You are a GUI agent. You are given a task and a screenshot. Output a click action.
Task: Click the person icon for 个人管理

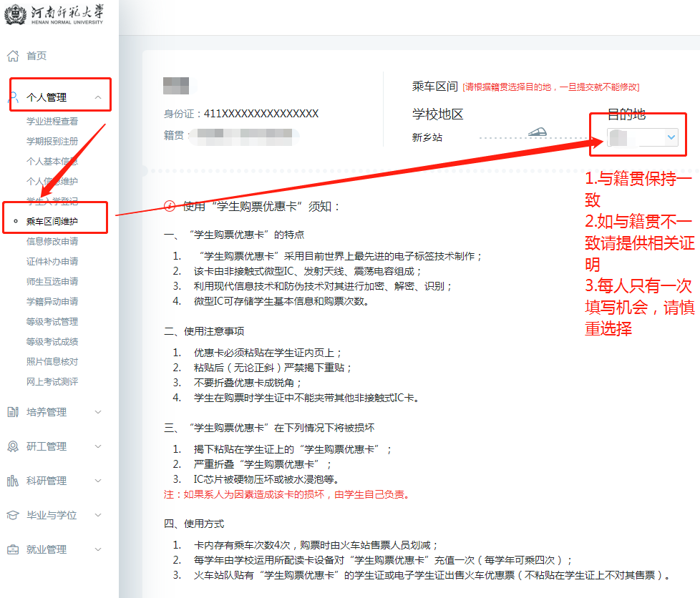click(x=13, y=97)
